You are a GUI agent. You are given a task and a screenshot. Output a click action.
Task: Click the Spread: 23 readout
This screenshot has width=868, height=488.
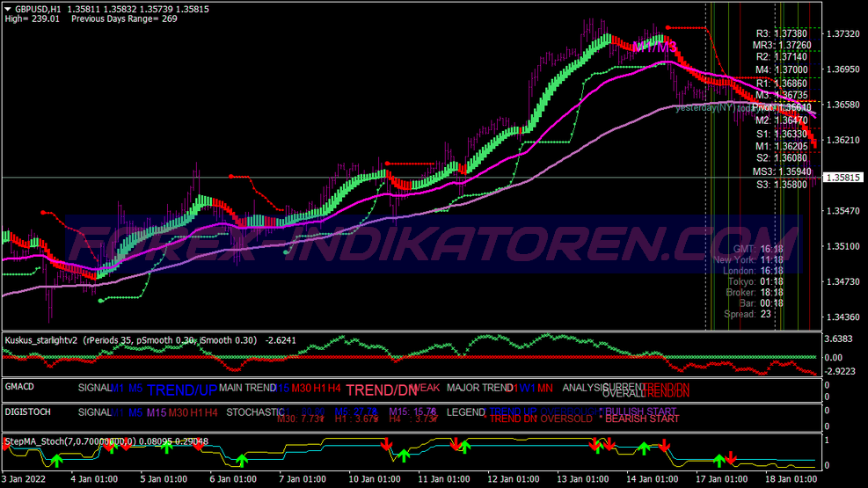point(748,314)
